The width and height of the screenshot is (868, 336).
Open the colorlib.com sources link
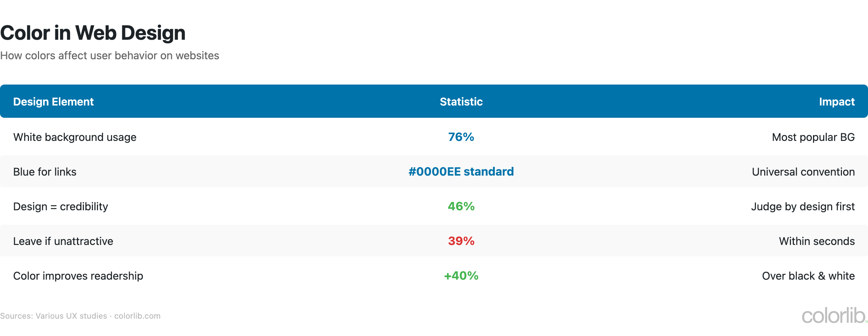[x=137, y=316]
